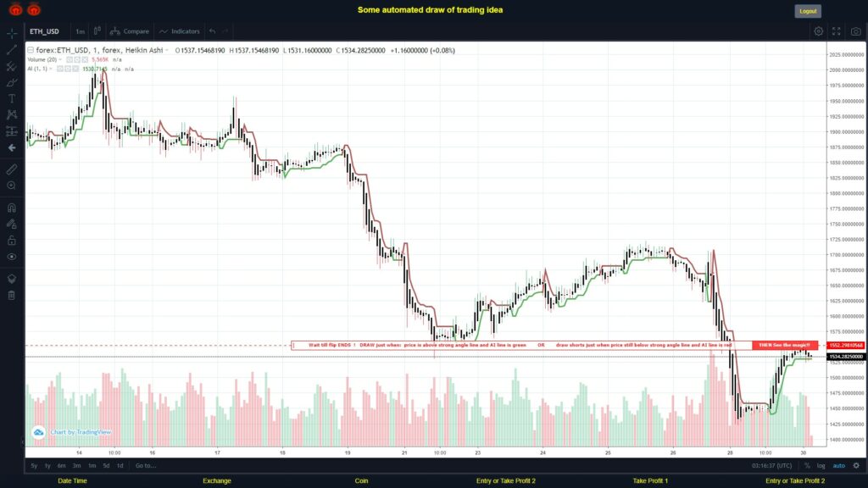Click the collapse arrow on chart's left edge
Screen dimensions: 868x488
[23, 441]
